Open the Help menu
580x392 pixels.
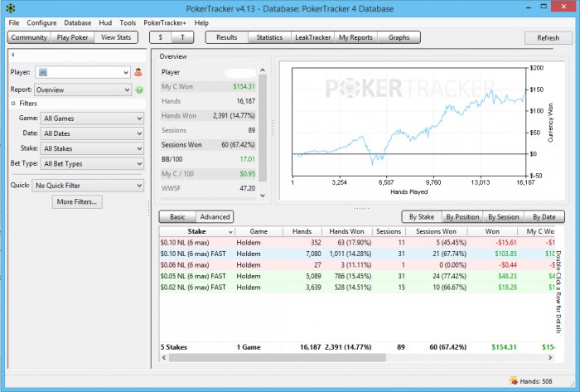coord(201,22)
